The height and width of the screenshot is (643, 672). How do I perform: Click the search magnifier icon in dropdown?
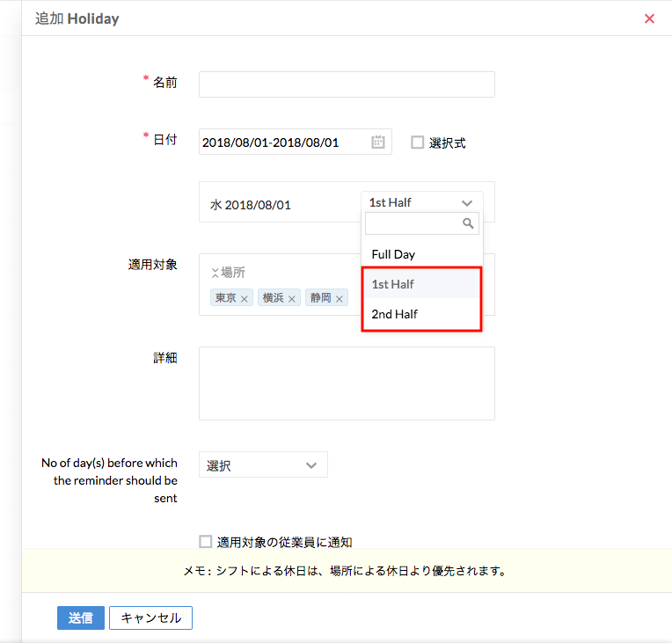468,223
